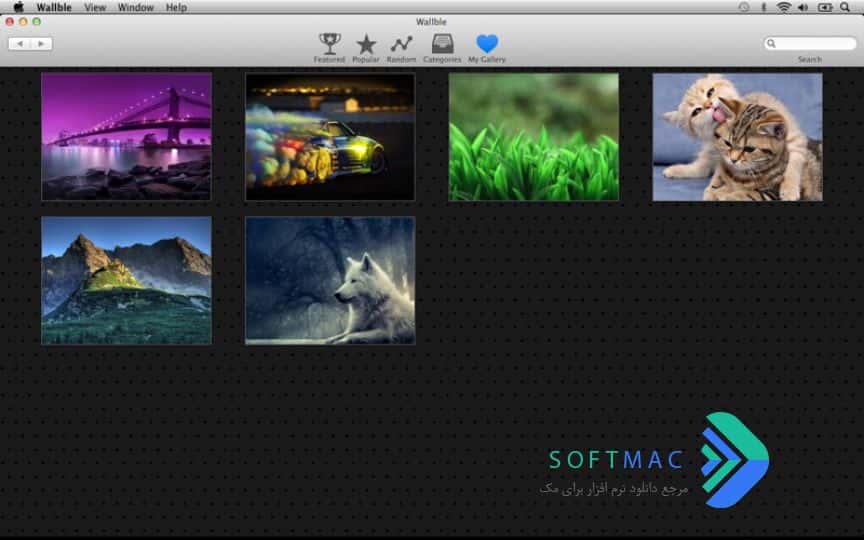Image resolution: width=864 pixels, height=540 pixels.
Task: Pick the two kittens wallpaper thumbnail
Action: (737, 137)
